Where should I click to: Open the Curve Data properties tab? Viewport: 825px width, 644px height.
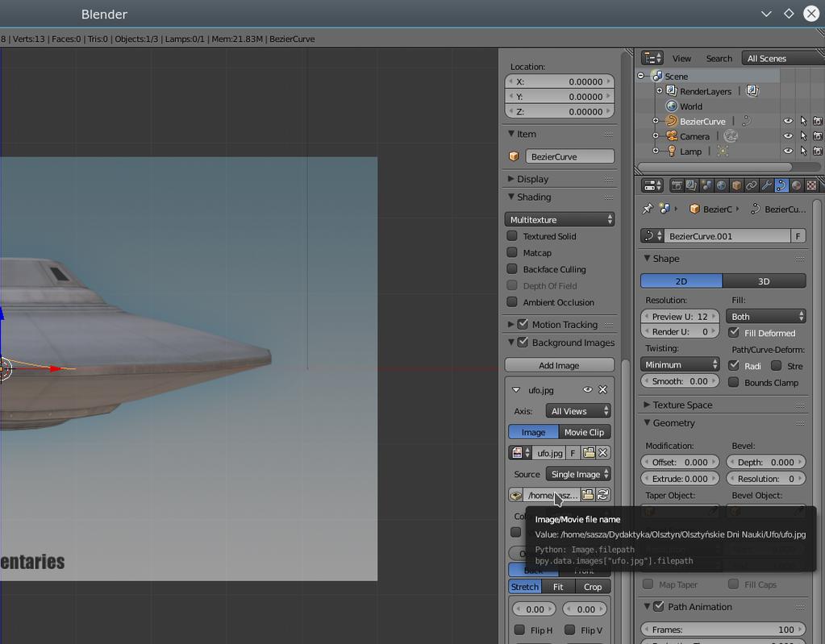coord(781,185)
